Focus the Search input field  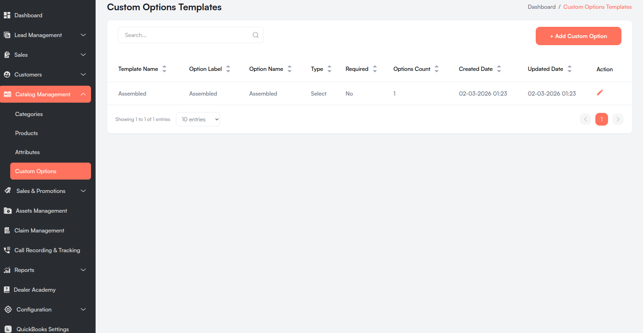[191, 35]
